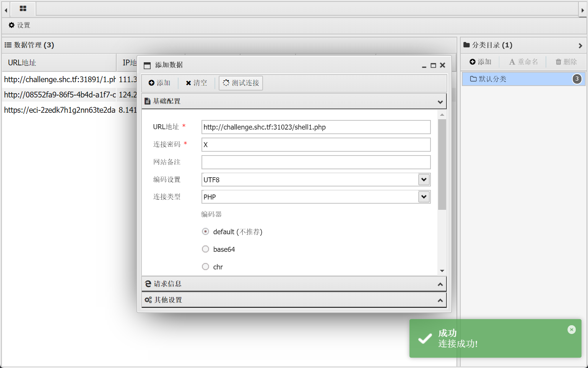Screen dimensions: 588x368
Task: Choose the chr encoder radio button
Action: [206, 267]
